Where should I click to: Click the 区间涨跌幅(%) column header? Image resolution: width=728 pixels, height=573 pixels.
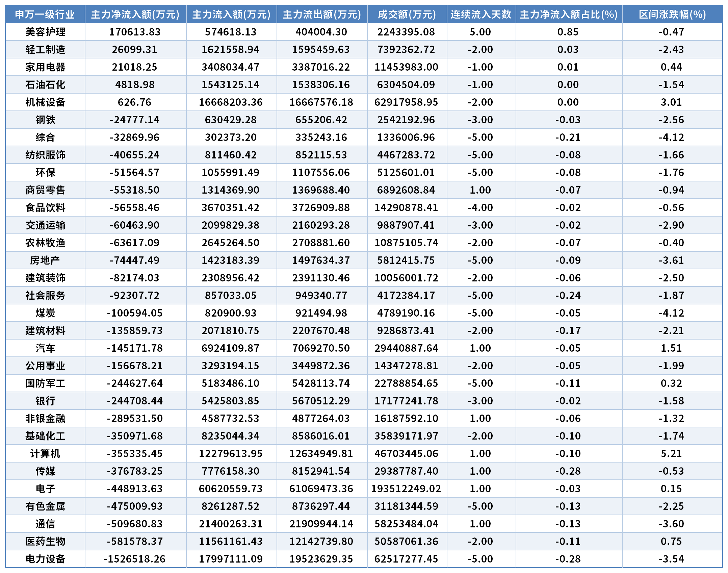pyautogui.click(x=672, y=15)
